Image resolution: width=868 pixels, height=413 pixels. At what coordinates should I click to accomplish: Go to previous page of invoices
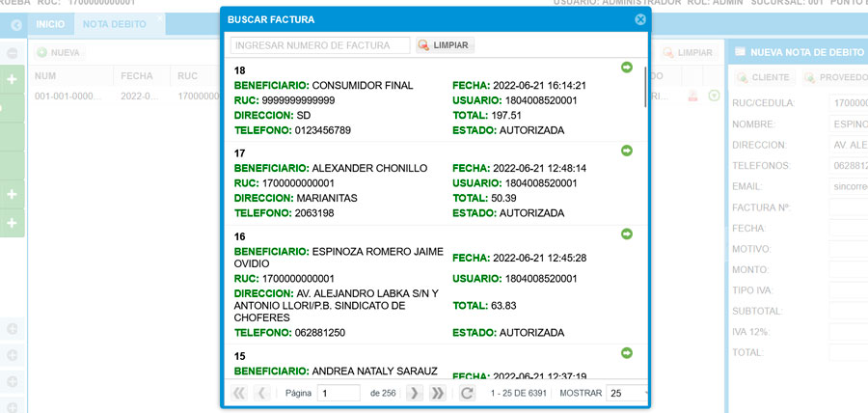262,394
